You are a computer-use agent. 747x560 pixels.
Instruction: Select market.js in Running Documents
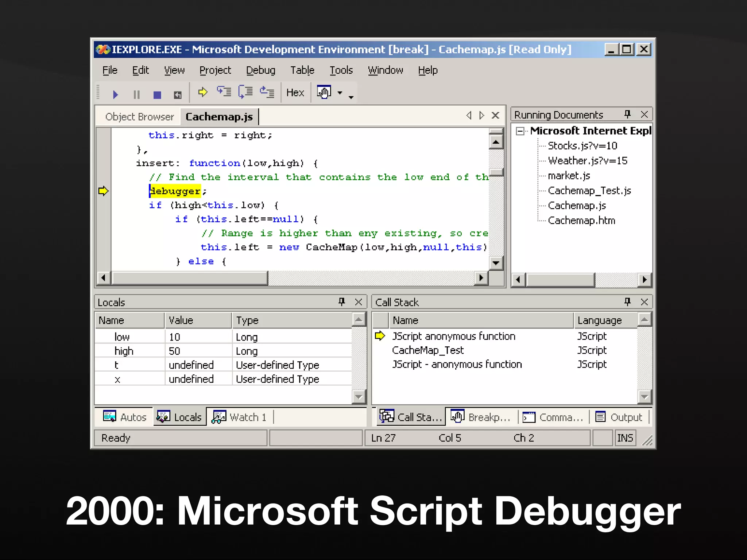tap(569, 176)
